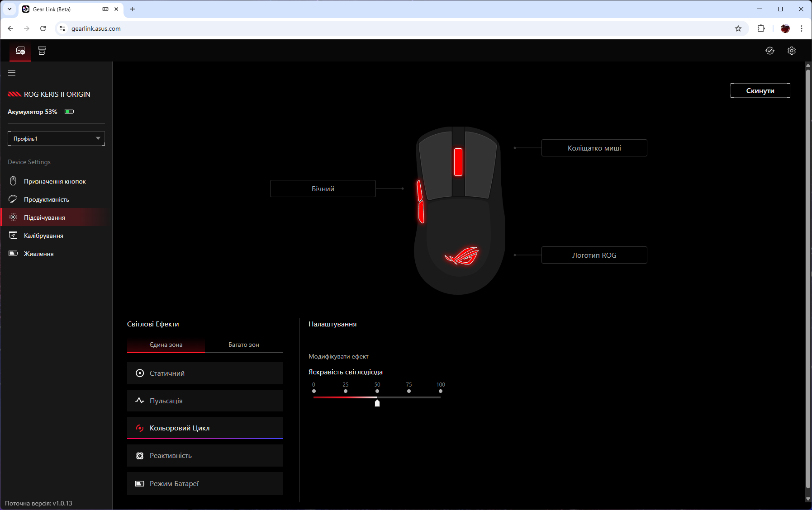
Task: Open the Калібрування section
Action: click(56, 236)
